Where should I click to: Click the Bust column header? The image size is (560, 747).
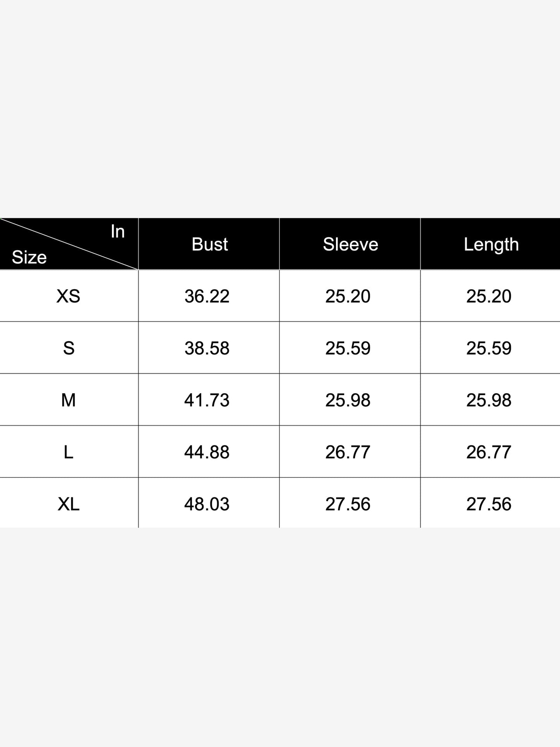click(x=209, y=244)
